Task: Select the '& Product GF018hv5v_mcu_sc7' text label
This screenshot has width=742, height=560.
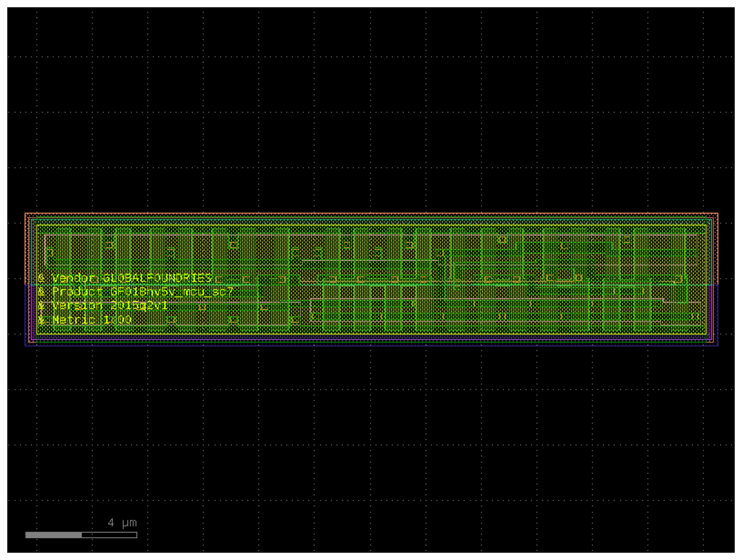Action: pyautogui.click(x=136, y=291)
